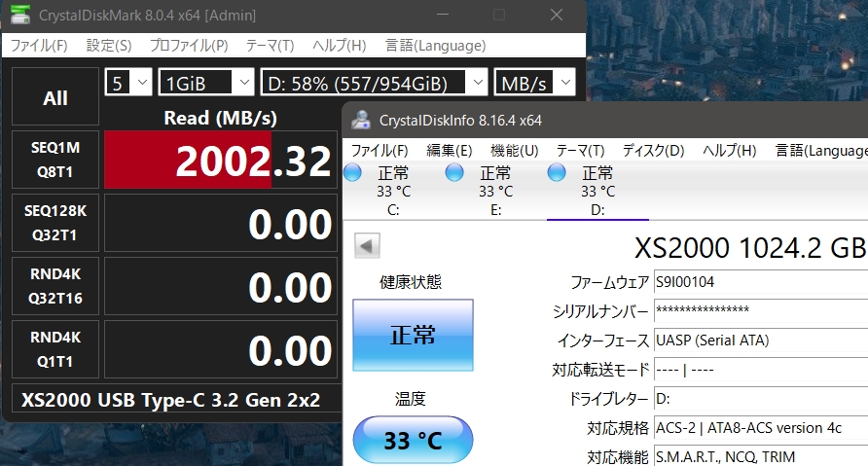Go to previous disk with left arrow
868x466 pixels.
(367, 246)
